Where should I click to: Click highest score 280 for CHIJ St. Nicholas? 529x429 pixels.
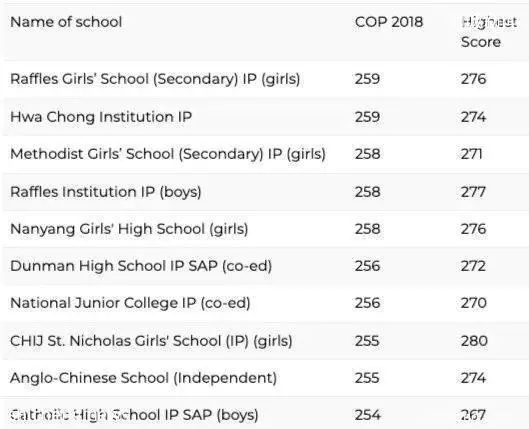click(x=474, y=341)
